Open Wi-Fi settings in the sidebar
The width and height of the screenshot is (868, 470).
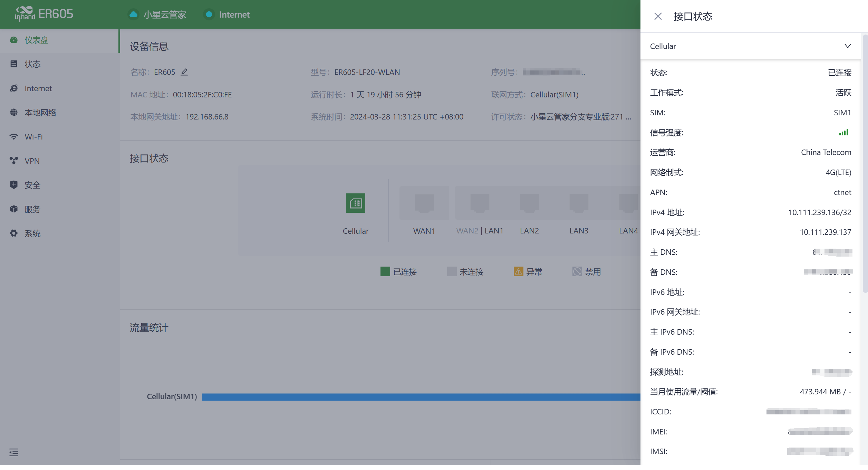coord(59,137)
